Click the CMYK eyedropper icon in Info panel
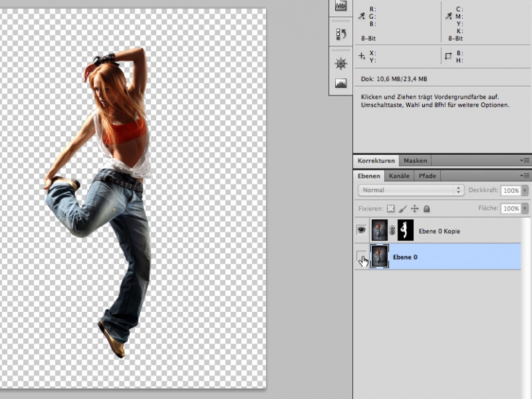Viewport: 532px width, 399px height. [448, 16]
